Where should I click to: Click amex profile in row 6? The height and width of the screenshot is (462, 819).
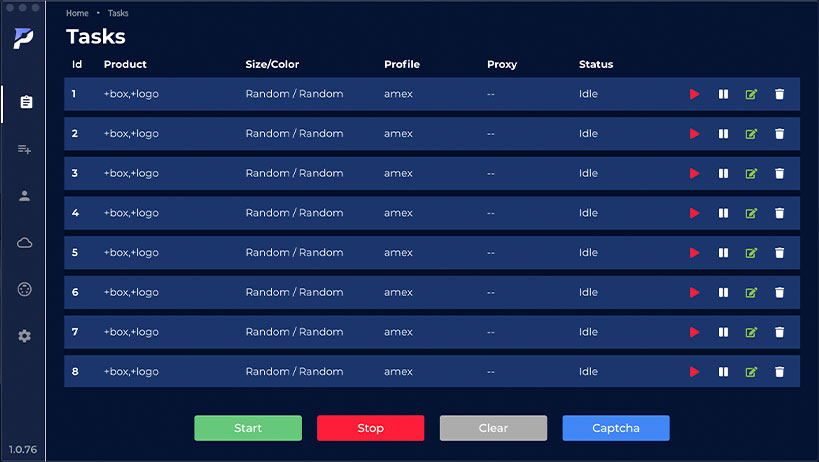(x=399, y=292)
